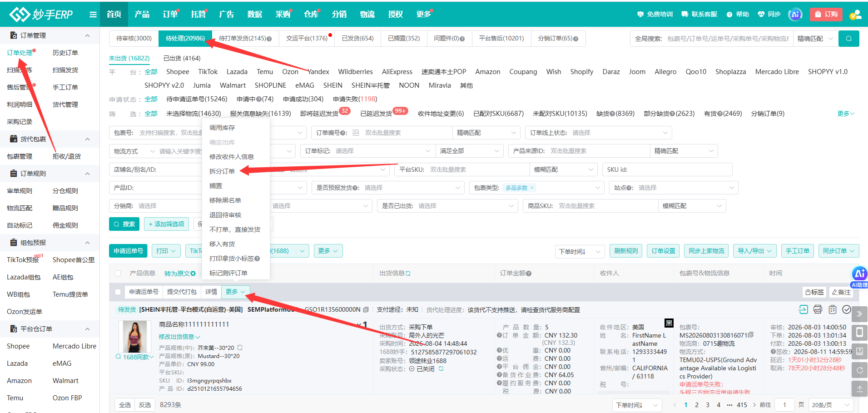Image resolution: width=868 pixels, height=413 pixels.
Task: Click the 修改出货信息 link
Action: point(179,337)
